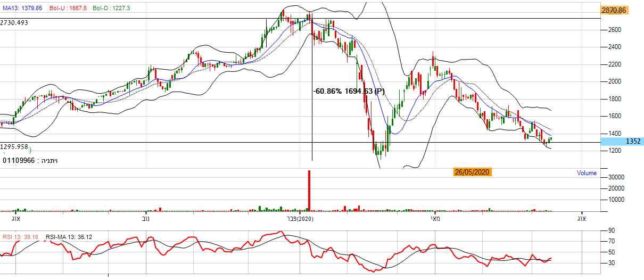Image resolution: width=644 pixels, height=280 pixels.
Task: Select the RSI-MA 13 indicator label
Action: click(68, 236)
